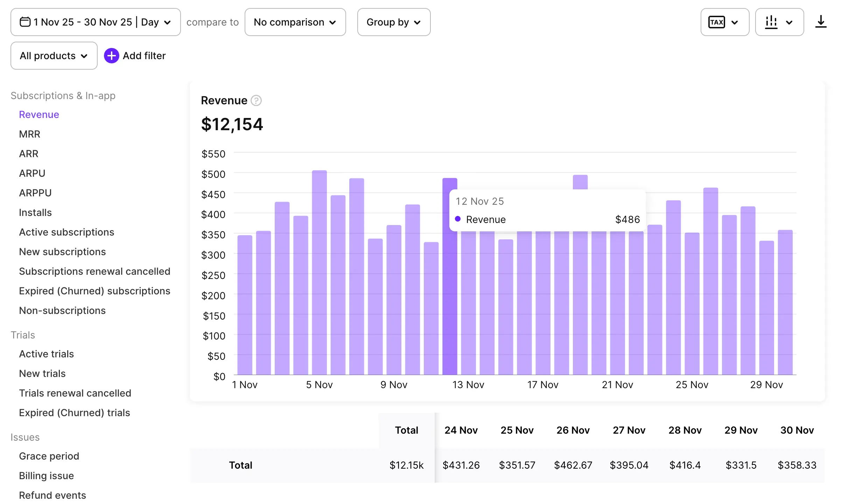Select Refund events in the sidebar

[52, 495]
